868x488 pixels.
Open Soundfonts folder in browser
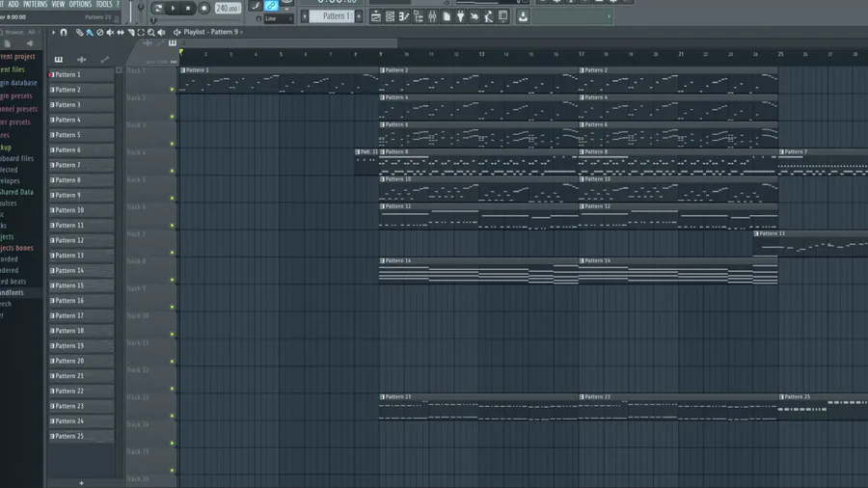click(13, 292)
